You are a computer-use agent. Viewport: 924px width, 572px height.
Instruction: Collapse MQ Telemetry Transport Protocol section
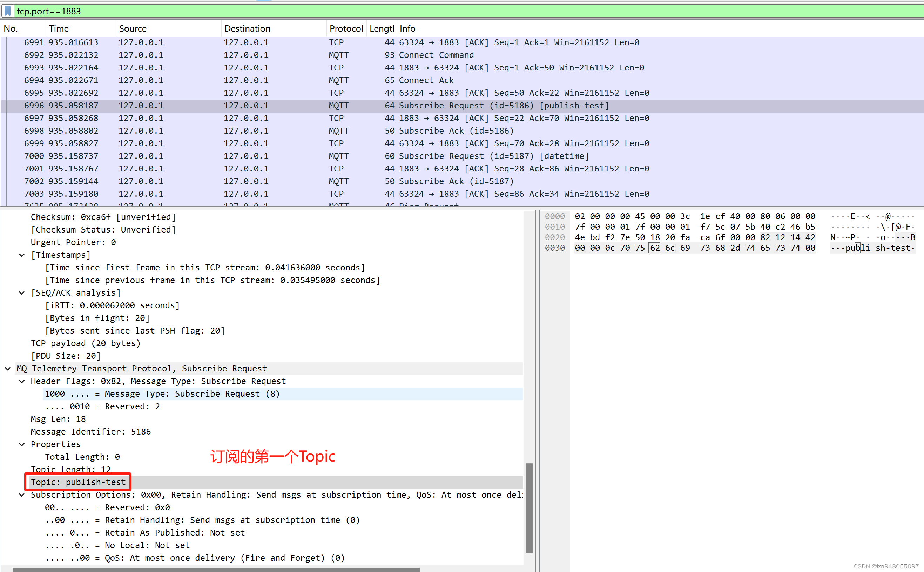pyautogui.click(x=8, y=369)
